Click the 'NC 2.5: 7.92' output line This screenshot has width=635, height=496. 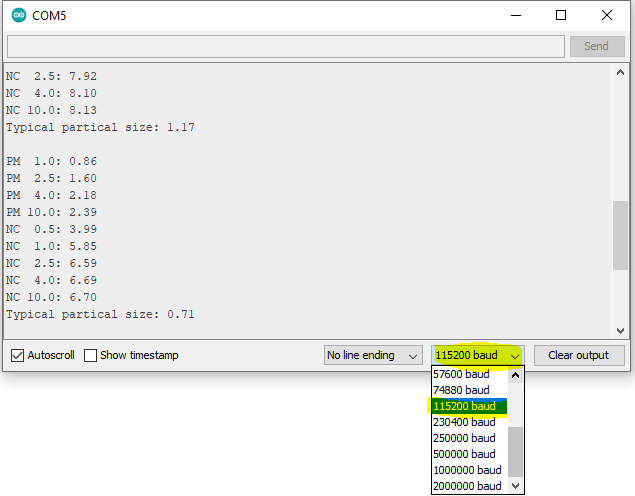tap(51, 76)
